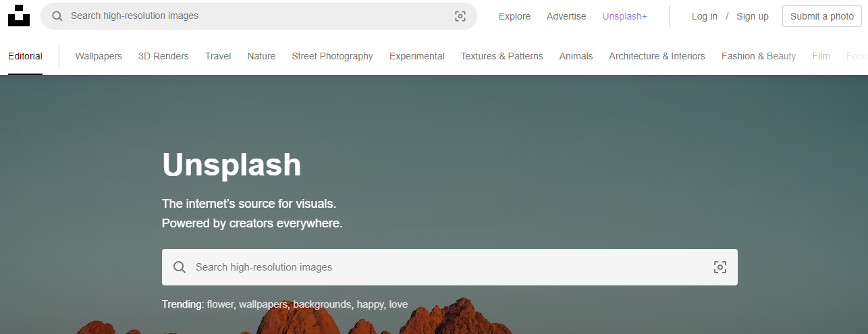
Task: Select the Street Photography category
Action: point(332,56)
